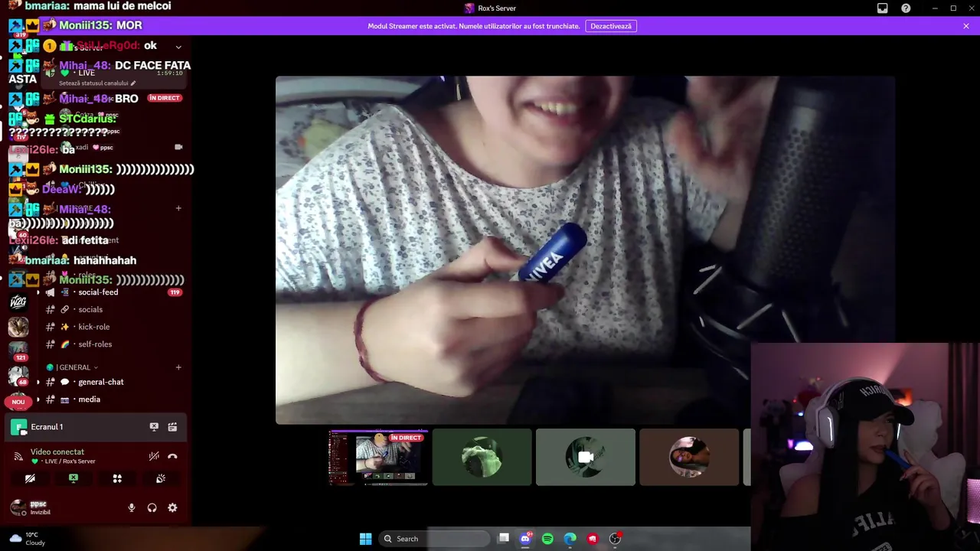Open server icon with 68 badge
Screen dimensions: 980x551
point(18,376)
